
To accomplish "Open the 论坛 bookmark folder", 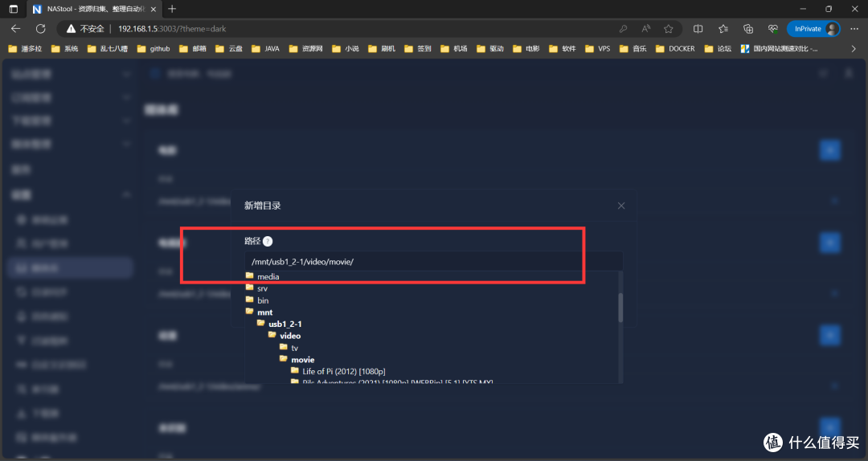I will click(718, 49).
